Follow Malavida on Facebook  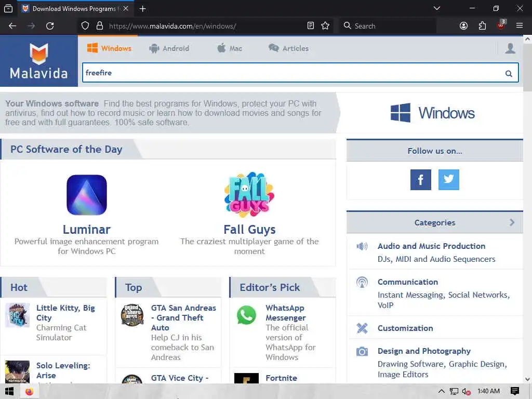tap(421, 179)
